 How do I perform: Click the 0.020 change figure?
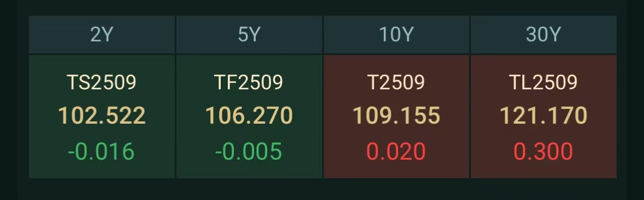point(396,151)
